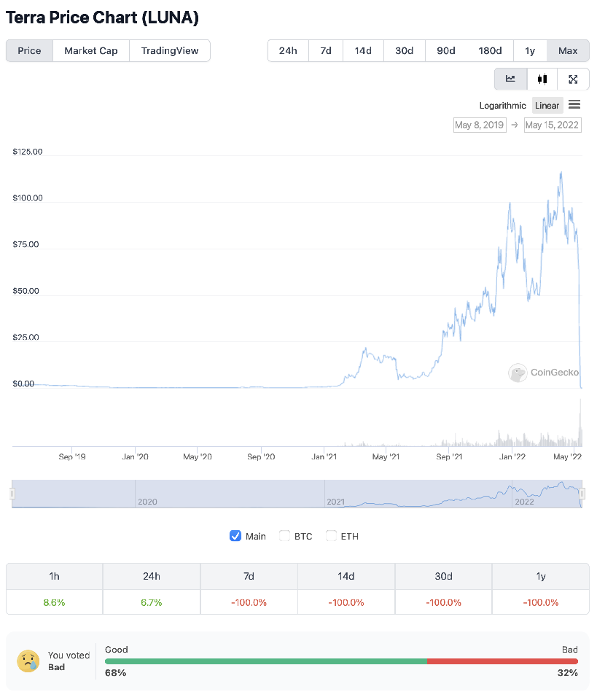
Task: Enable the BTC comparison checkbox
Action: coord(284,536)
